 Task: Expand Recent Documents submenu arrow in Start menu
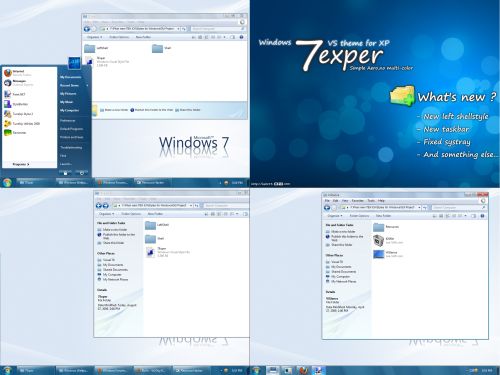(87, 85)
